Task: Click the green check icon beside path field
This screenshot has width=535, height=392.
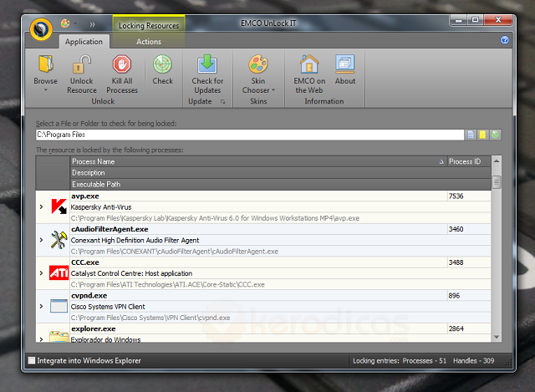Action: click(495, 135)
